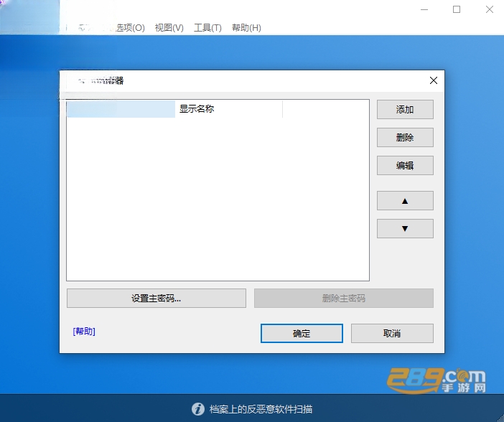The image size is (504, 422).
Task: Click the 编辑 button
Action: point(405,166)
